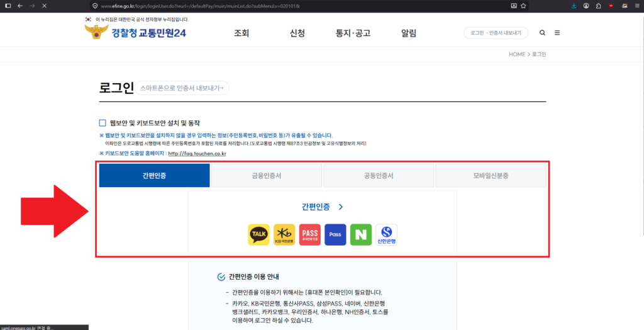Open the browser downloads icon
The height and width of the screenshot is (330, 644).
(x=574, y=6)
